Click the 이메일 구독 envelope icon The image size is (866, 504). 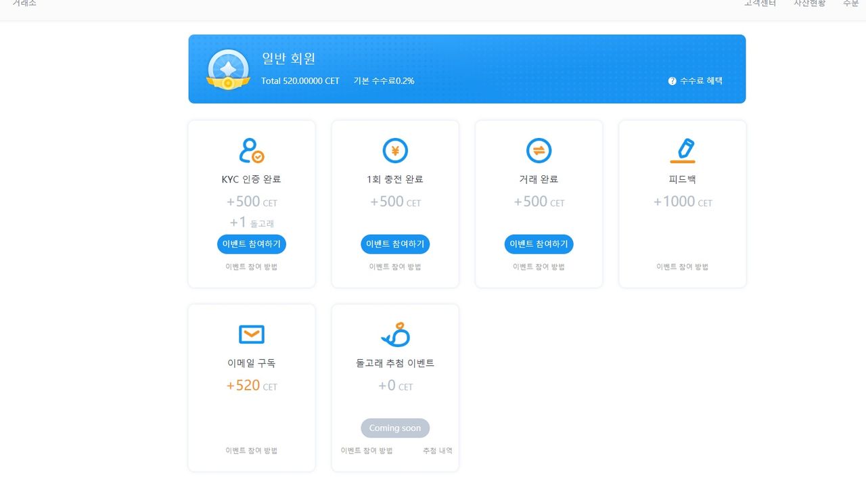[252, 334]
